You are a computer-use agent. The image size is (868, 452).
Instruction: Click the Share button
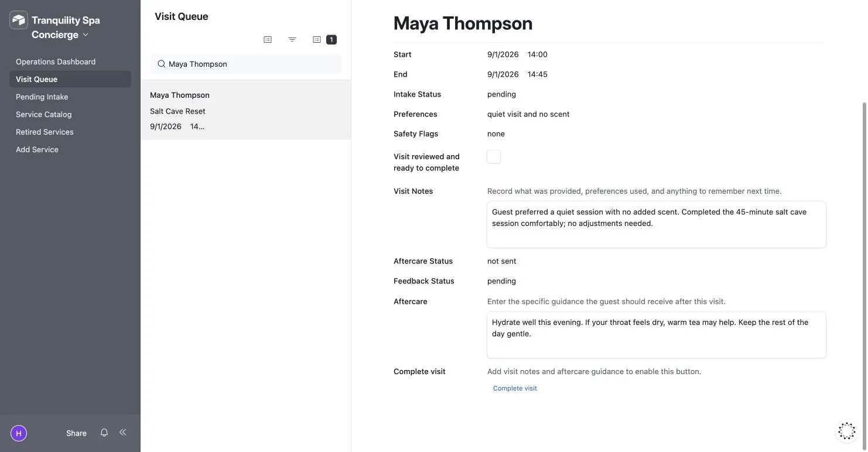click(x=76, y=433)
